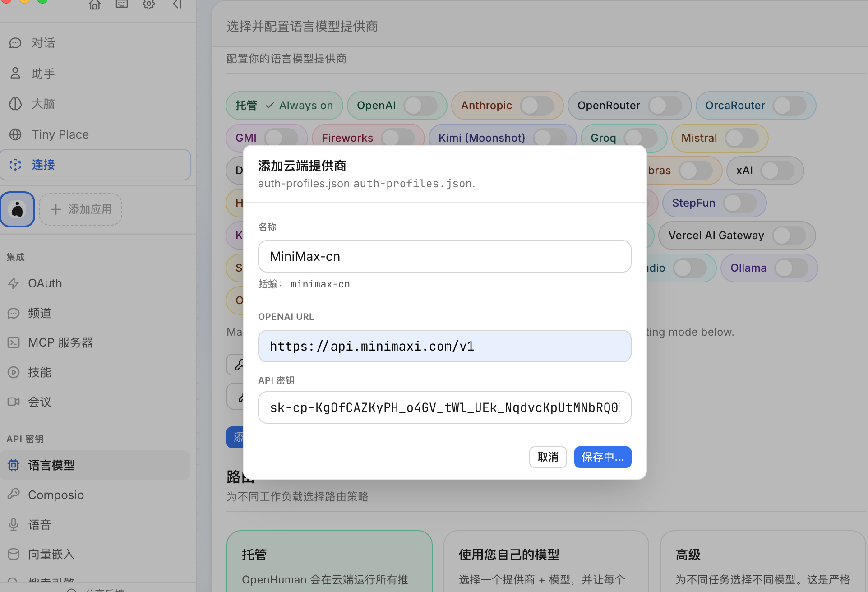The image size is (868, 592).
Task: Select 语言模型 in the sidebar
Action: [x=96, y=465]
